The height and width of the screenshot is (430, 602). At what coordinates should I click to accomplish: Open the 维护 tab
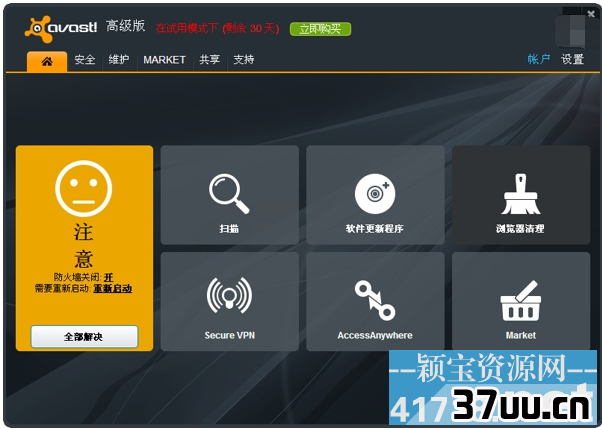(x=119, y=60)
